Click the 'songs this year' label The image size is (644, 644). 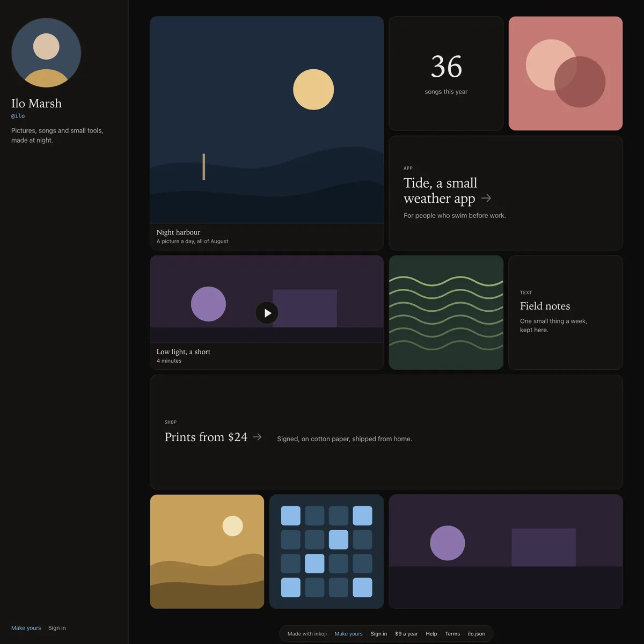[x=446, y=92]
